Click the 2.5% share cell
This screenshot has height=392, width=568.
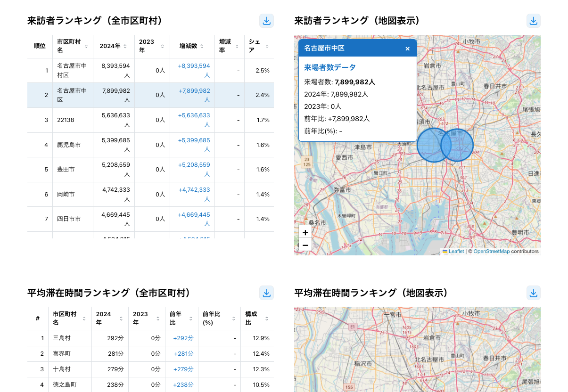(x=259, y=71)
